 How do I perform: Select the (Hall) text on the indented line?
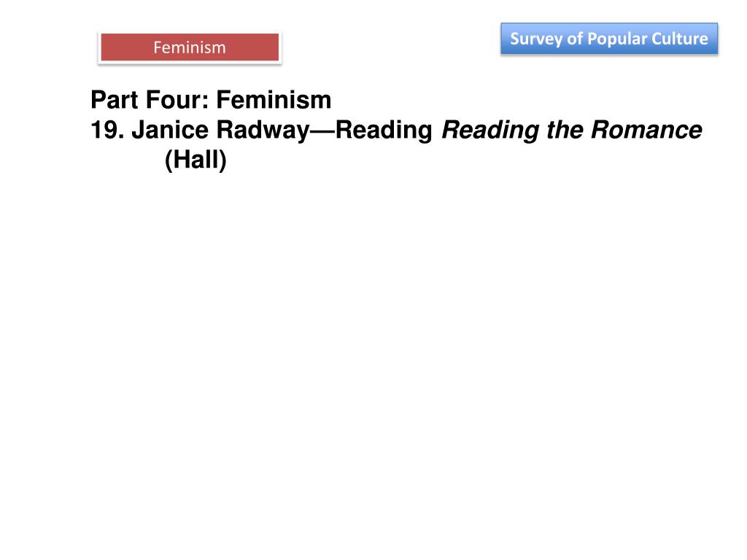(x=196, y=160)
